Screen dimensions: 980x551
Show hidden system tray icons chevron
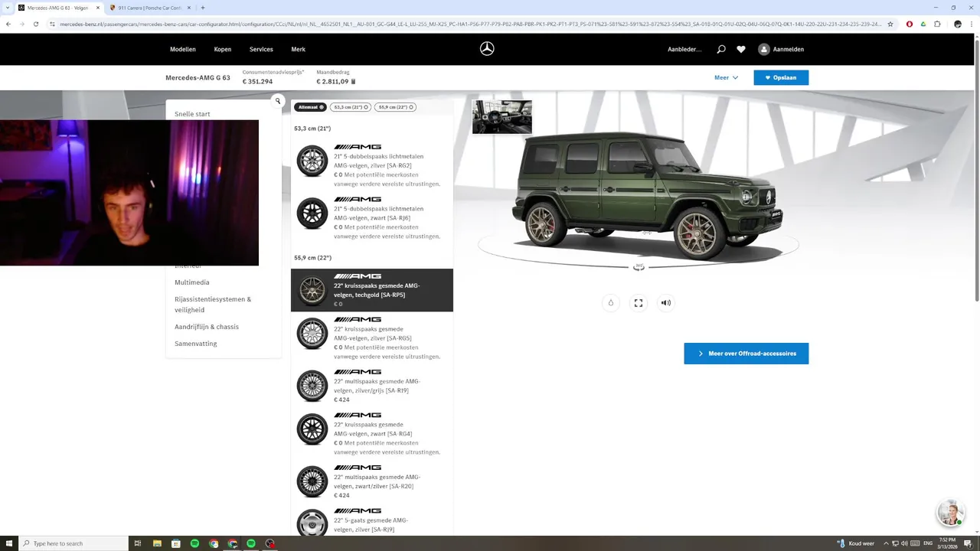(x=887, y=543)
